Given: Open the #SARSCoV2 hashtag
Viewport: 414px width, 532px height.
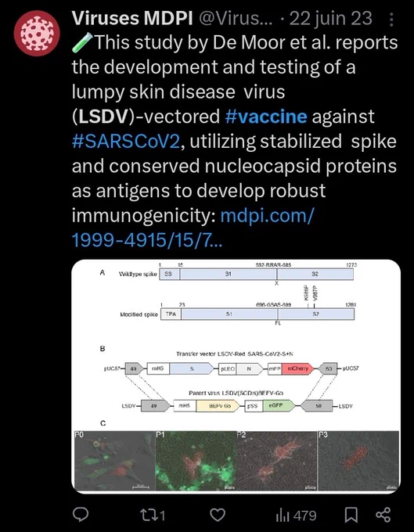Looking at the screenshot, I should coord(125,142).
